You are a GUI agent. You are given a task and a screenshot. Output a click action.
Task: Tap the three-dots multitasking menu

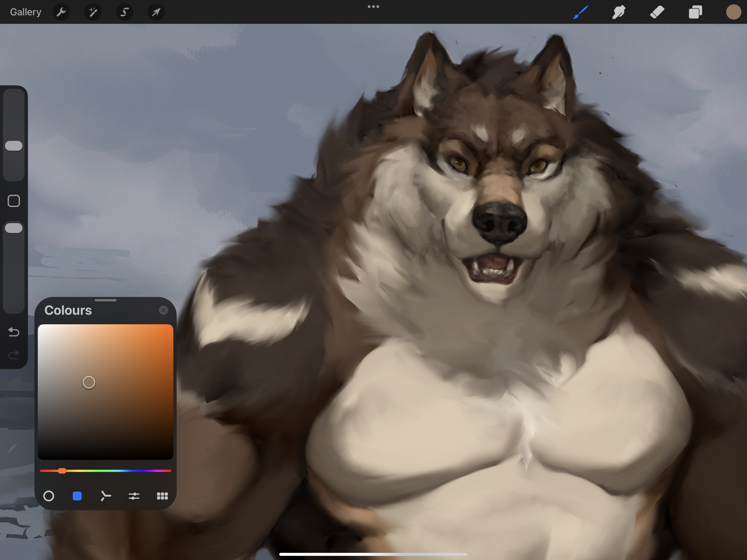click(x=373, y=7)
